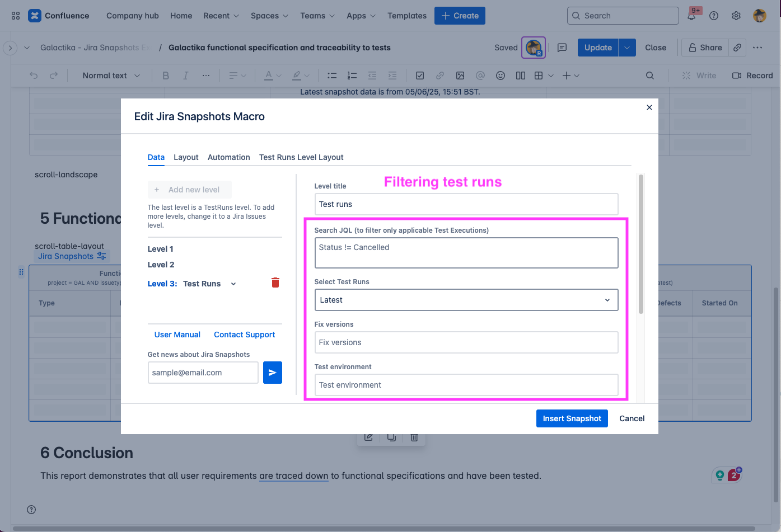781x532 pixels.
Task: Close the Edit Jira Snapshots Macro dialog
Action: click(649, 107)
